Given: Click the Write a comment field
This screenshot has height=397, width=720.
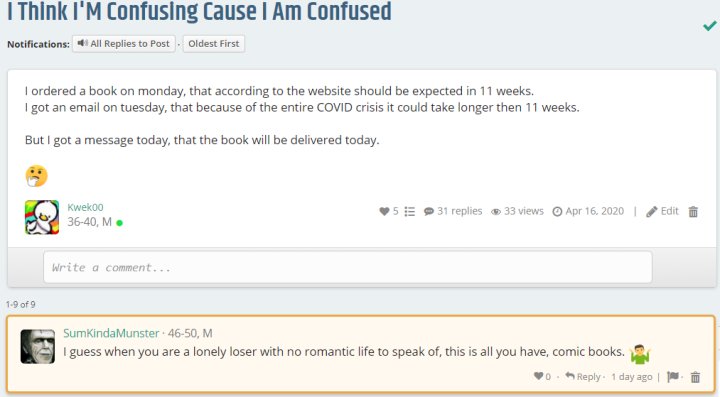Looking at the screenshot, I should click(x=348, y=267).
